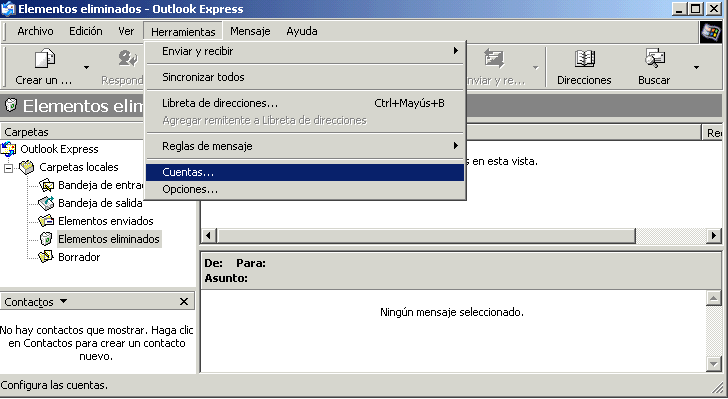The width and height of the screenshot is (728, 399).
Task: Close the Herramientas menu header
Action: tap(183, 32)
